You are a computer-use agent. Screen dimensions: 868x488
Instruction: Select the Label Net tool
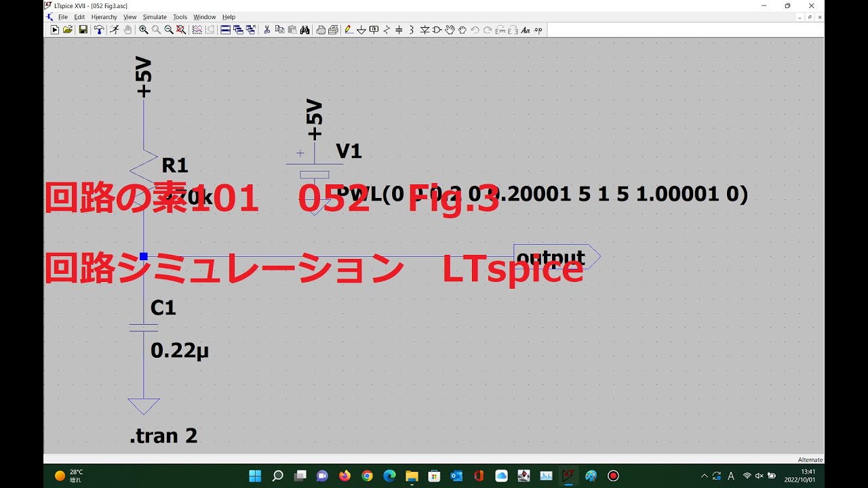[374, 30]
